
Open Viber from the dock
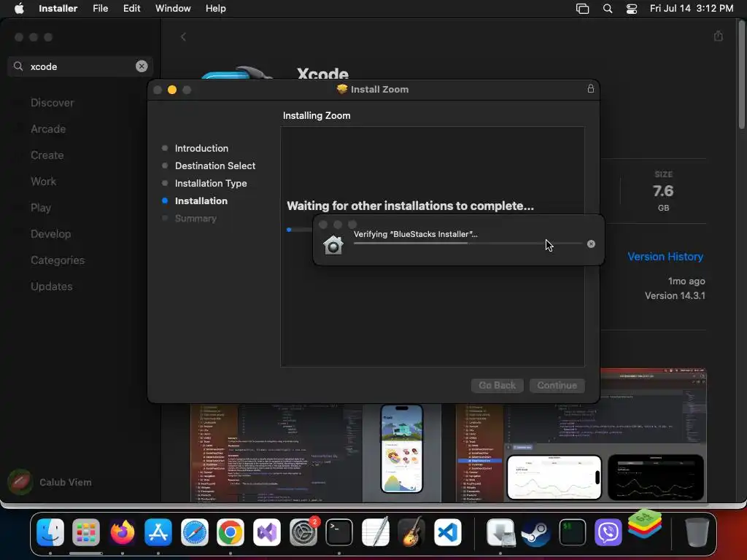click(608, 532)
